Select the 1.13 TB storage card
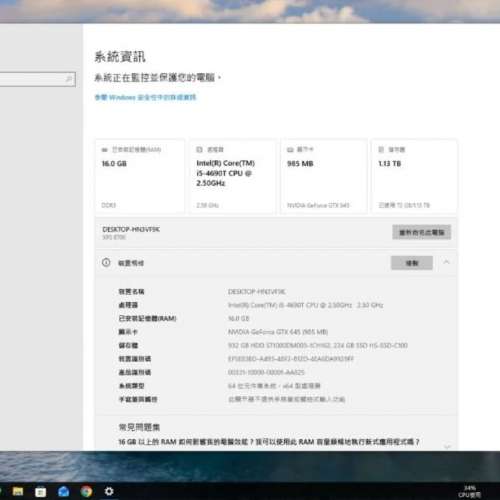The image size is (500, 500). [414, 176]
